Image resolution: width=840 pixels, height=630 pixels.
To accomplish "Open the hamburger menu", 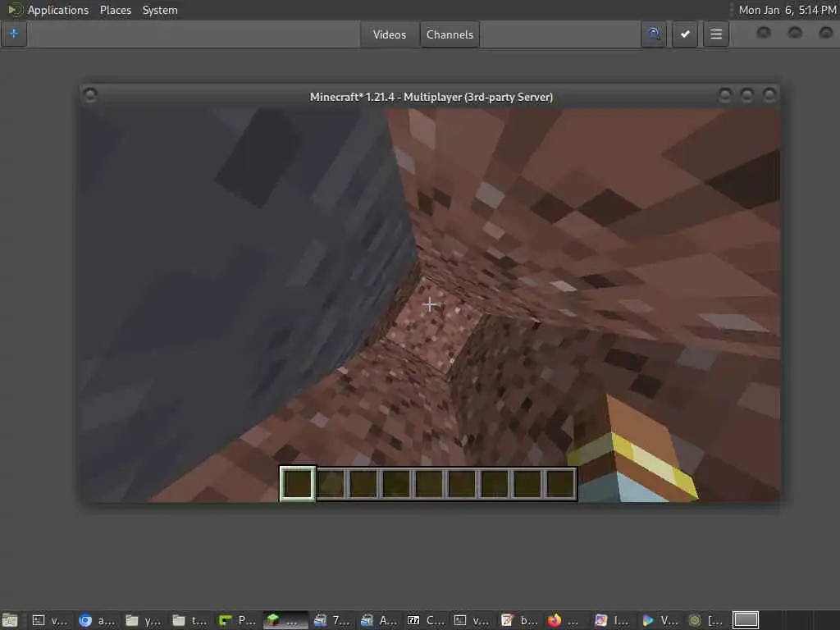I will [x=716, y=34].
